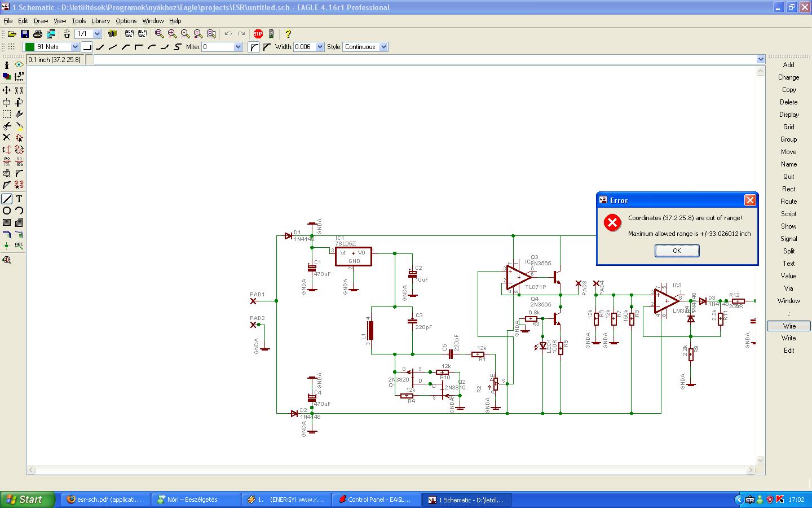Open the CAM processor icon
The image size is (812, 508).
[x=51, y=34]
